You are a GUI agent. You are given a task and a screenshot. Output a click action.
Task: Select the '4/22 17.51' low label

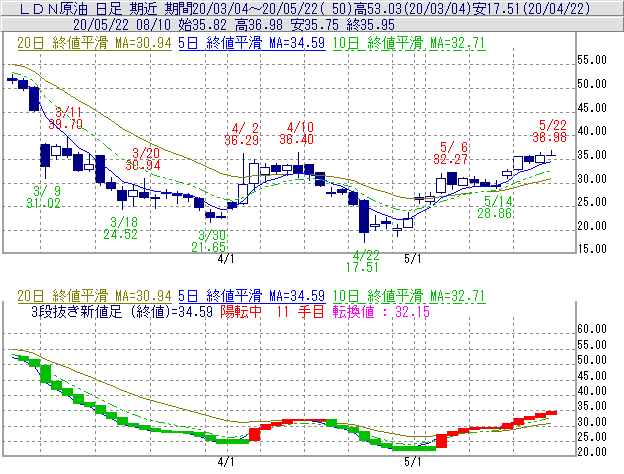[x=363, y=261]
